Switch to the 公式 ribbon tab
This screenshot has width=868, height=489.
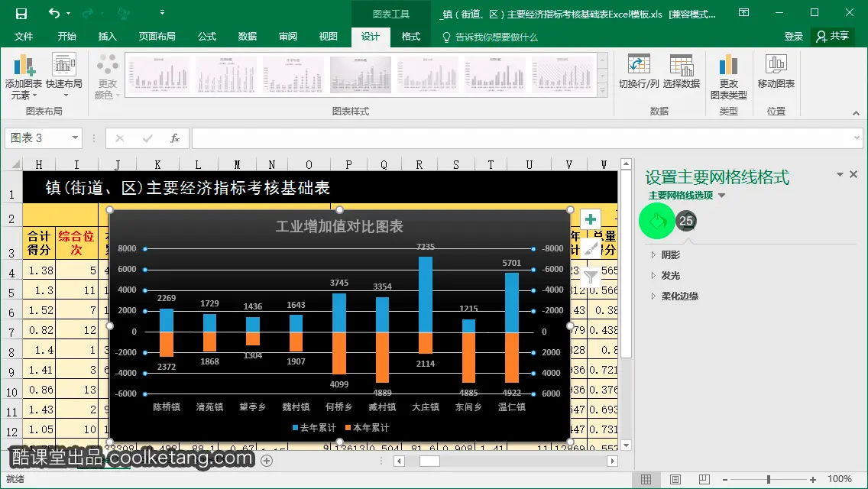207,37
